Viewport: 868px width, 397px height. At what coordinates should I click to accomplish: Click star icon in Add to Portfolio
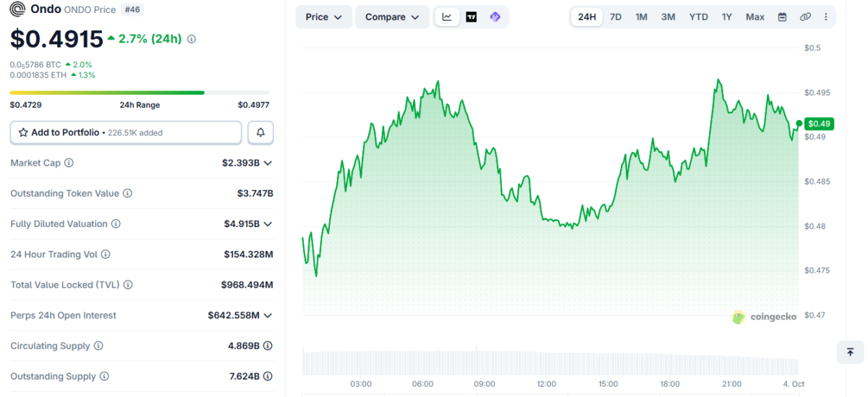point(23,132)
